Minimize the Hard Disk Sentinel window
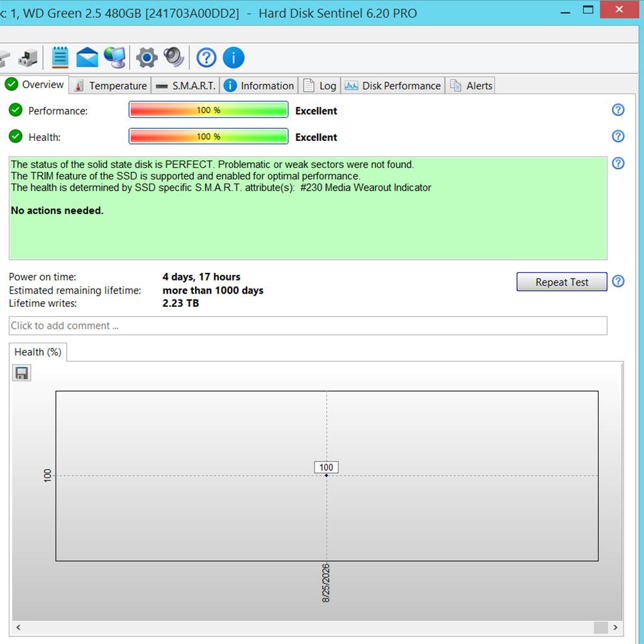Viewport: 644px width, 644px height. click(565, 11)
